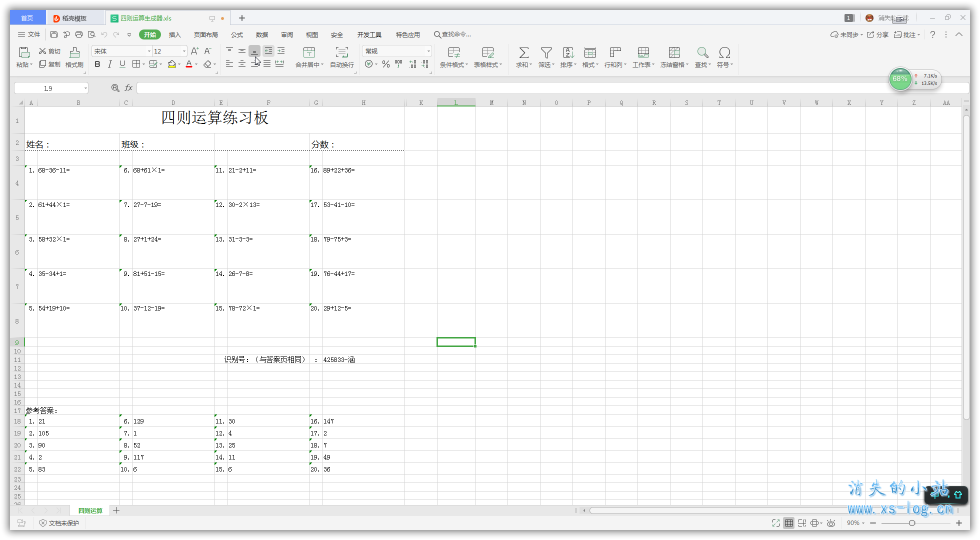Click the Save icon in quick toolbar
The width and height of the screenshot is (980, 540).
pos(54,34)
